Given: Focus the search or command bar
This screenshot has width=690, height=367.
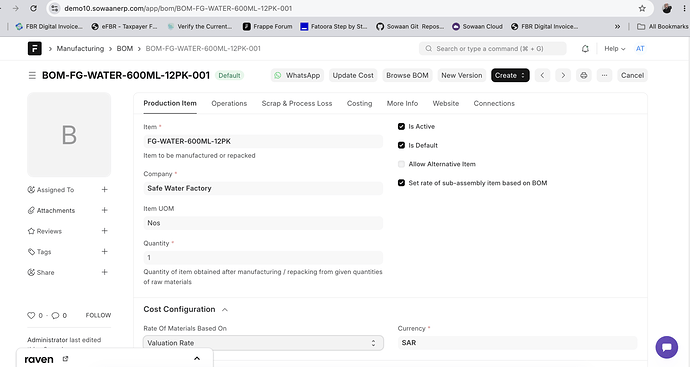Looking at the screenshot, I should coord(492,49).
